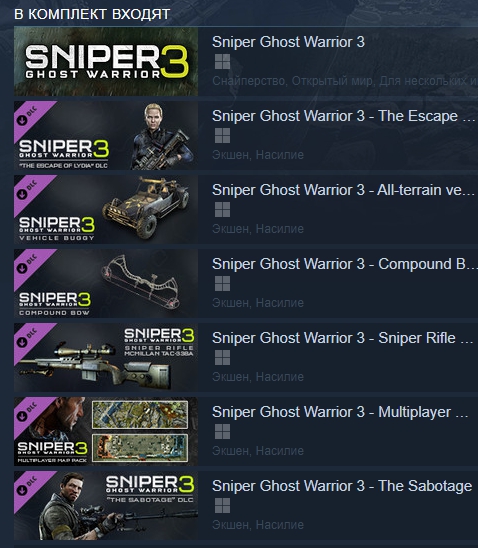Screen dimensions: 478x548
Task: Click purple DLC badge on Escape of Lydia
Action: coord(30,117)
